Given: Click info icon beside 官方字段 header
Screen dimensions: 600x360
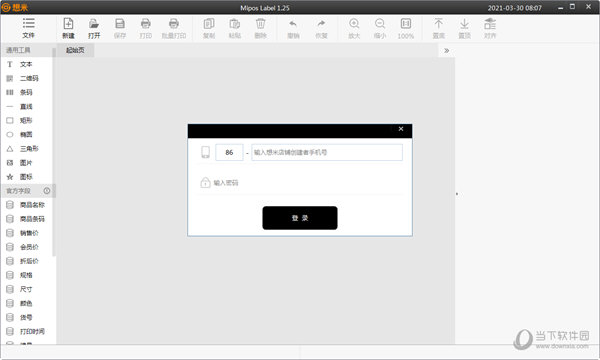Looking at the screenshot, I should (x=47, y=191).
